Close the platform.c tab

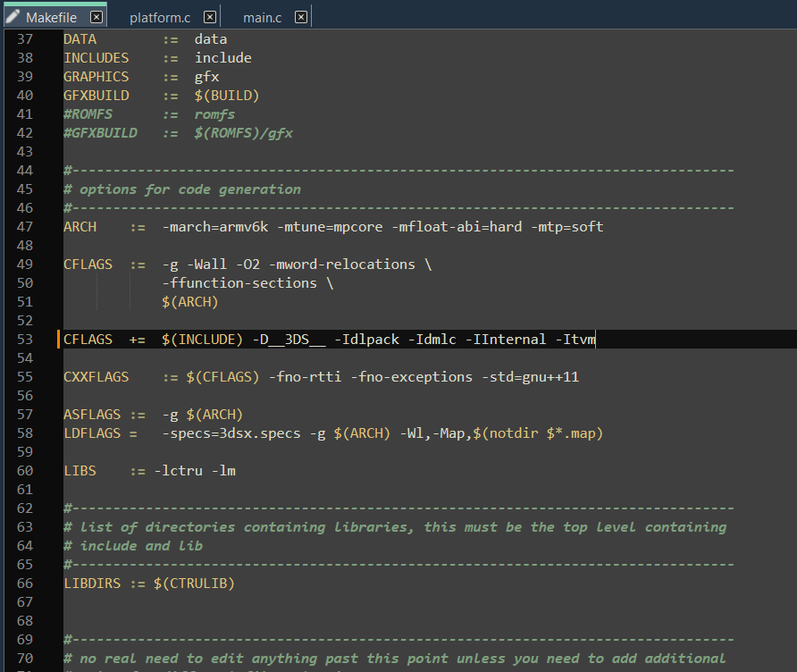coord(209,17)
